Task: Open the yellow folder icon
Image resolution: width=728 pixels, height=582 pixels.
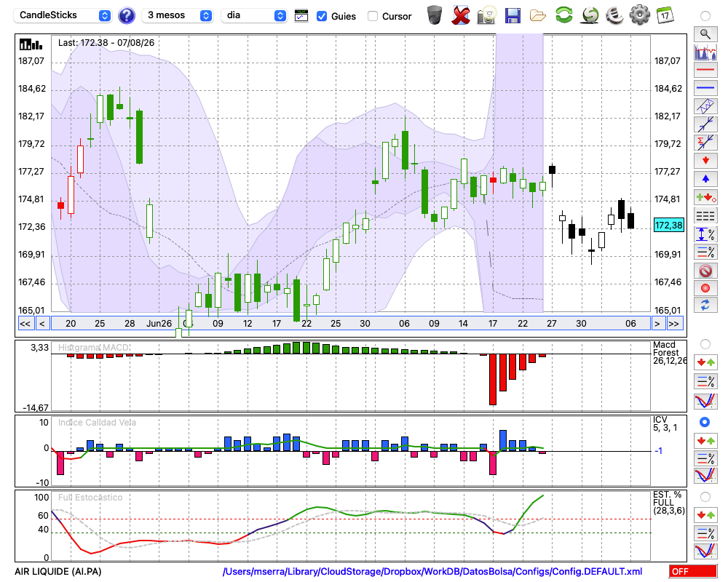Action: [538, 16]
